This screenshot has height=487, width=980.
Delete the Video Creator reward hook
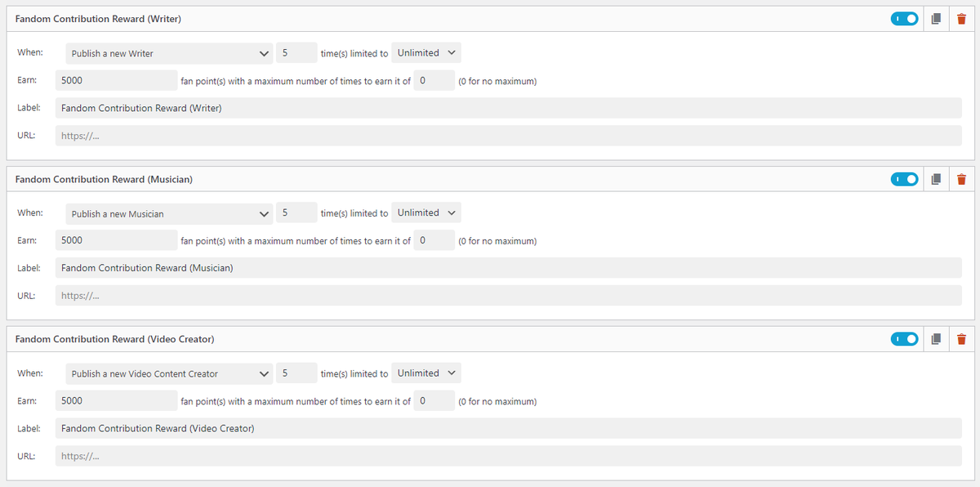[961, 338]
